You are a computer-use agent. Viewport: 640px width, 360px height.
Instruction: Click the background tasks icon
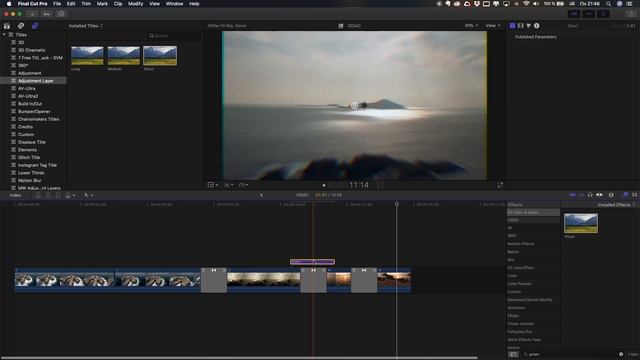point(61,14)
